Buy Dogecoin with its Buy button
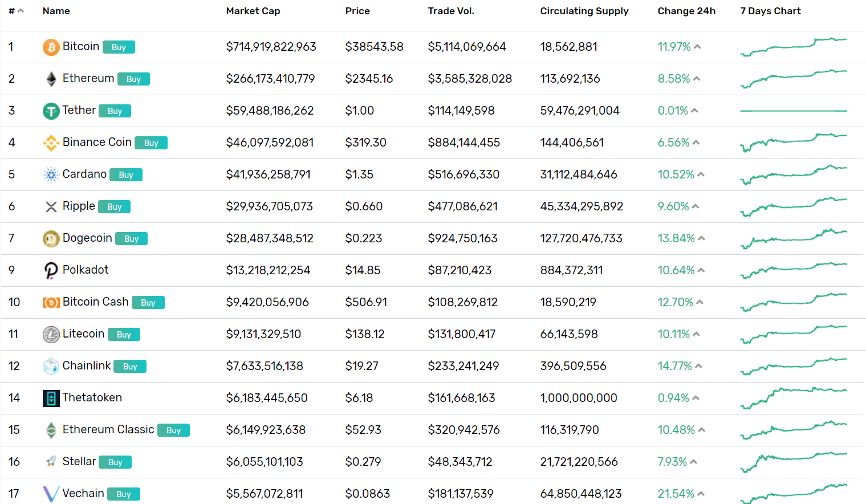866x504 pixels. (131, 239)
